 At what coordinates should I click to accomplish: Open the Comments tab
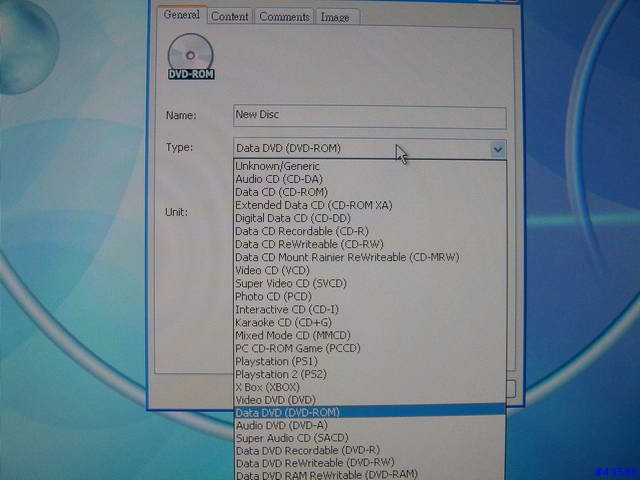tap(284, 17)
